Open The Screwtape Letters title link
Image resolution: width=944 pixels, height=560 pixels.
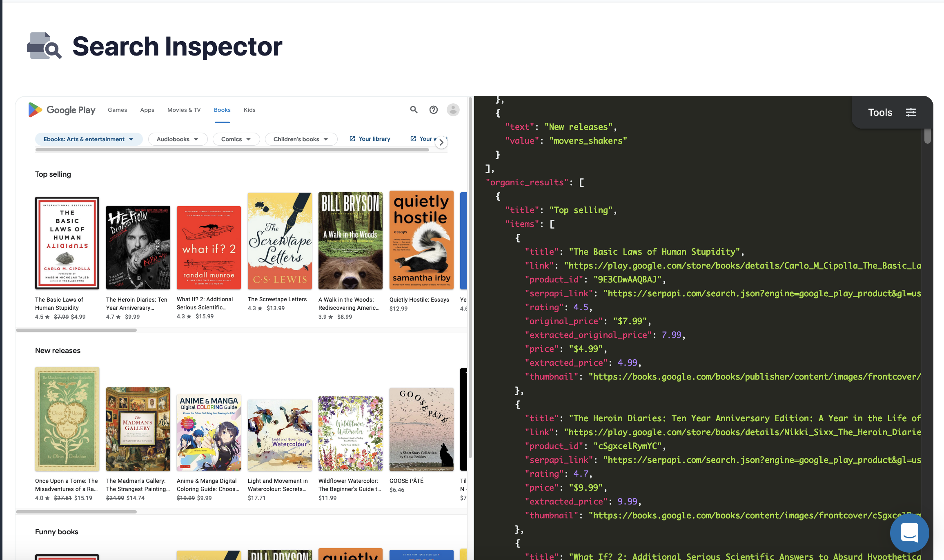click(x=277, y=299)
